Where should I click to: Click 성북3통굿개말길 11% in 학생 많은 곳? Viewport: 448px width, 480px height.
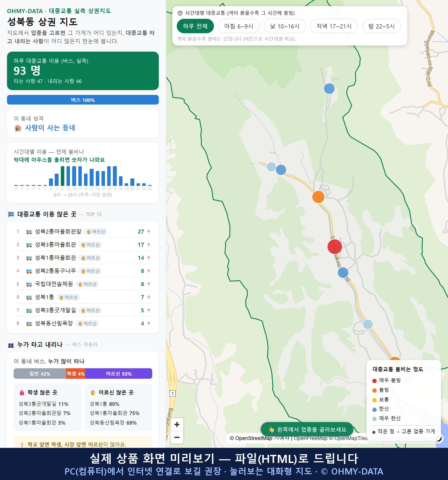point(44,404)
